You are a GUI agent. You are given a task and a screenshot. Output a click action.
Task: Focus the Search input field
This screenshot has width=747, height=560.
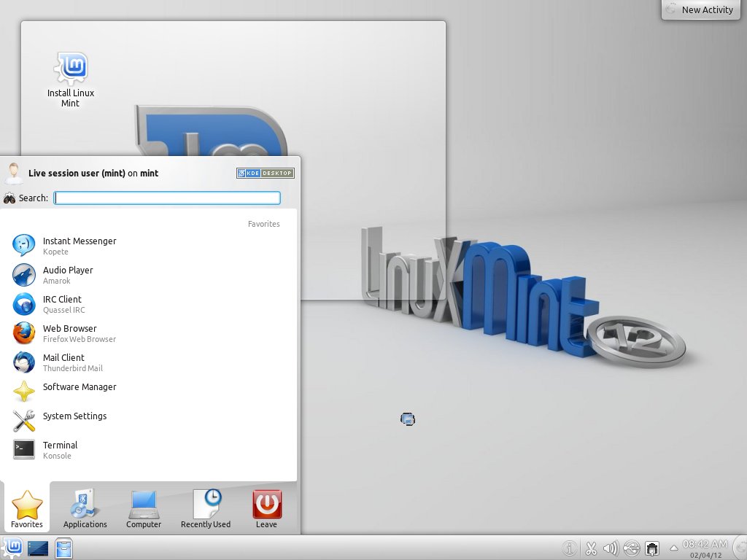(167, 198)
